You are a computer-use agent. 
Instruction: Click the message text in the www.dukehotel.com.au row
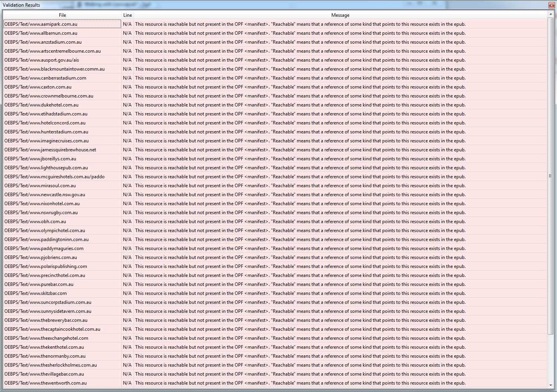300,105
